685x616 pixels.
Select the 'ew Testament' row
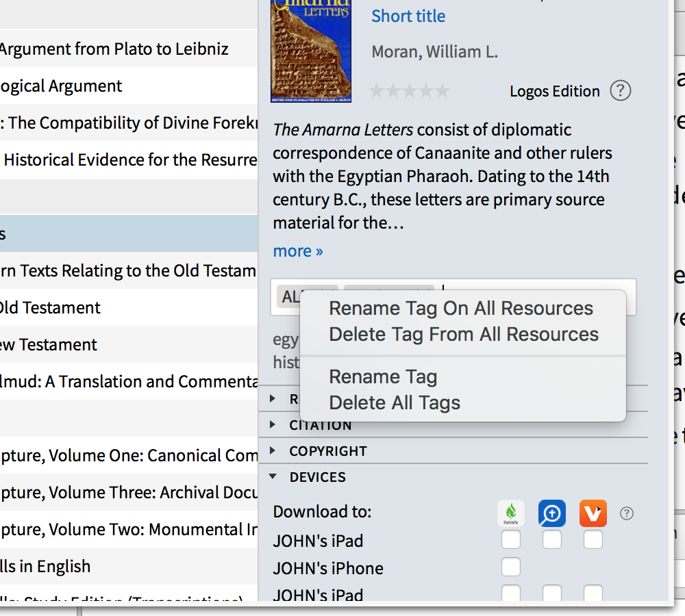pyautogui.click(x=129, y=344)
